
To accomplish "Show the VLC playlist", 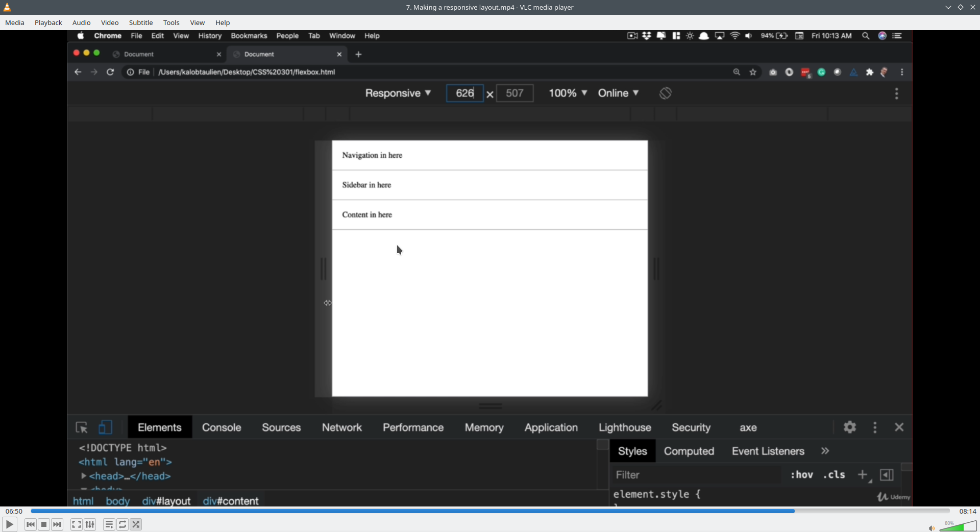I will pyautogui.click(x=109, y=524).
